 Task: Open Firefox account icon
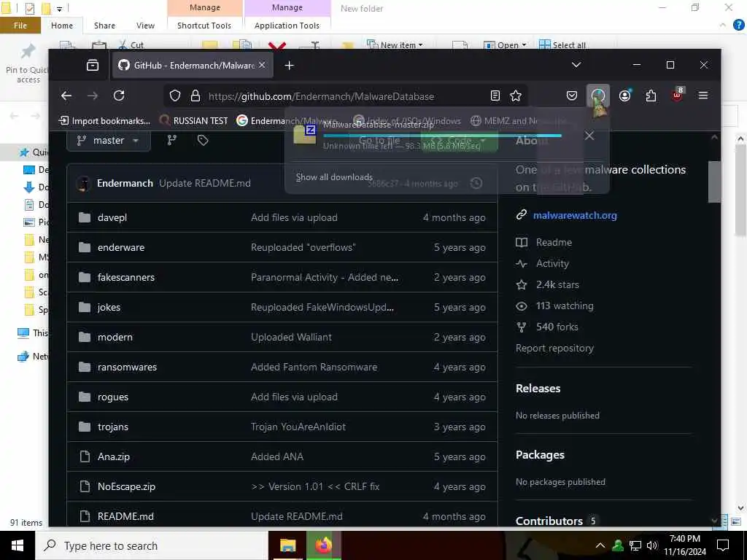[x=625, y=96]
